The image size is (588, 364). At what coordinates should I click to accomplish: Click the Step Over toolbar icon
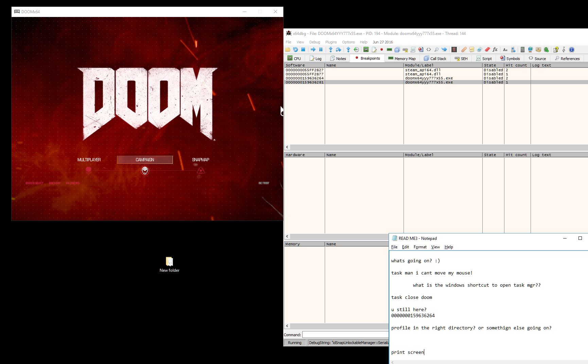coord(338,50)
